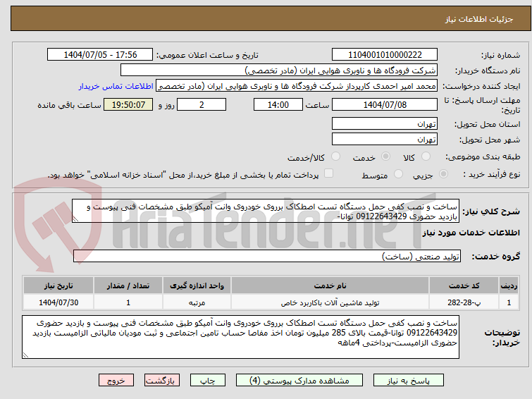Click the date cell 1404/07/30

[x=58, y=302]
